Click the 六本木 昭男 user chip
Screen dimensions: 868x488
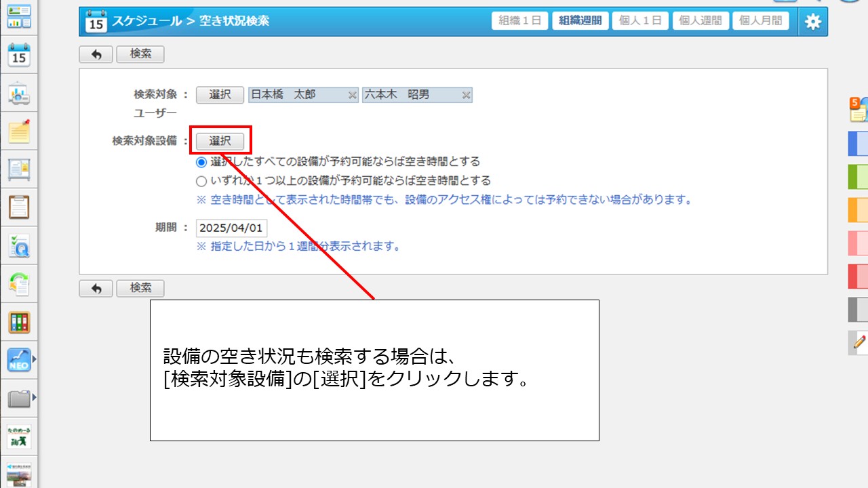point(417,95)
